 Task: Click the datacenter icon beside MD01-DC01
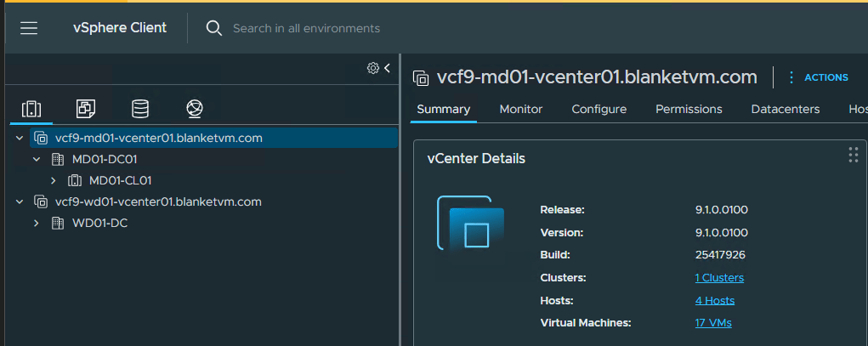pos(58,160)
